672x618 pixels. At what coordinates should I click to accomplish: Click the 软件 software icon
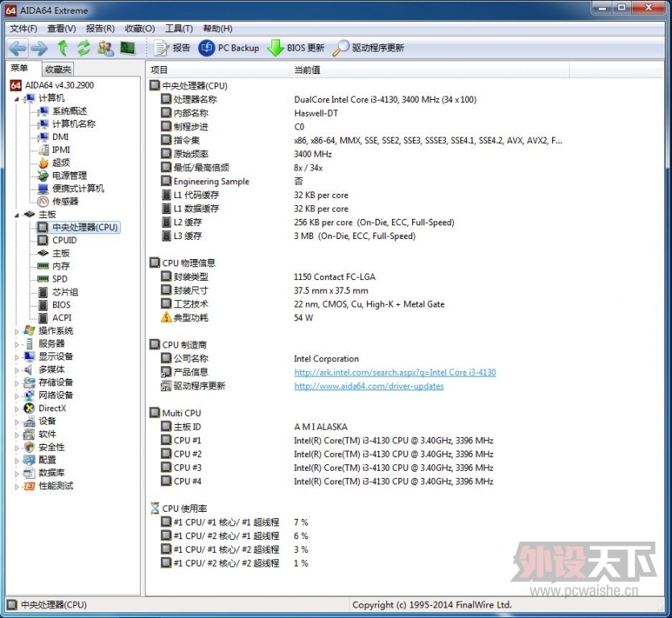30,435
